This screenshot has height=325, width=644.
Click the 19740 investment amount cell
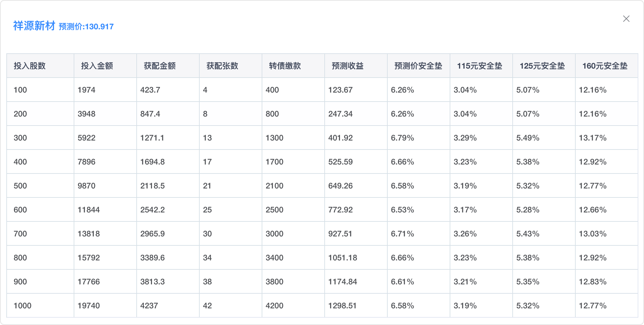(x=89, y=306)
